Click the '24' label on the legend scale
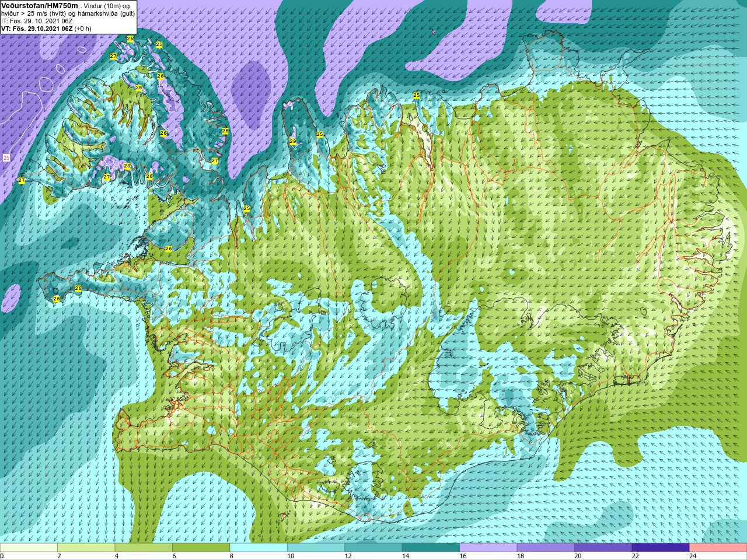The height and width of the screenshot is (560, 747). pos(693,556)
